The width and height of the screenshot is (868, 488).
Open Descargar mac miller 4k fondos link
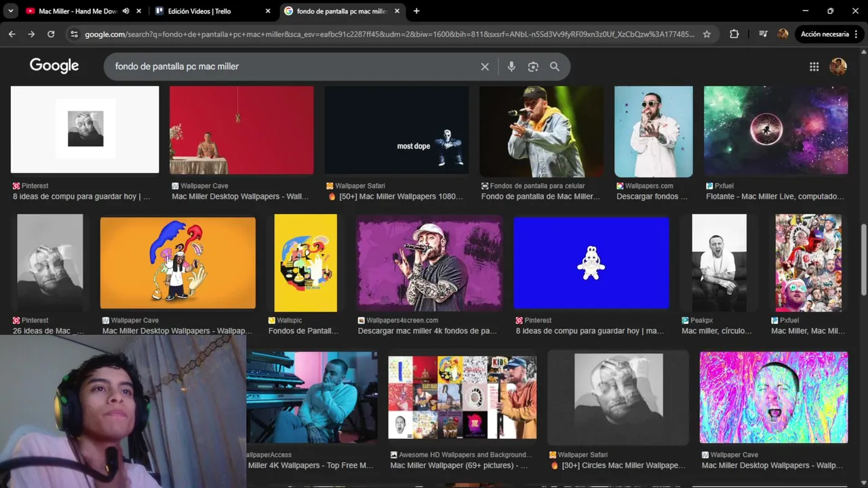[427, 331]
